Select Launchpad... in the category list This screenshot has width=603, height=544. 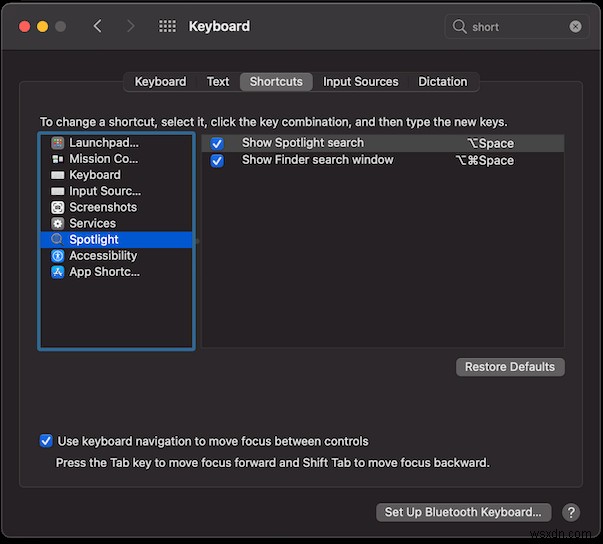coord(116,143)
